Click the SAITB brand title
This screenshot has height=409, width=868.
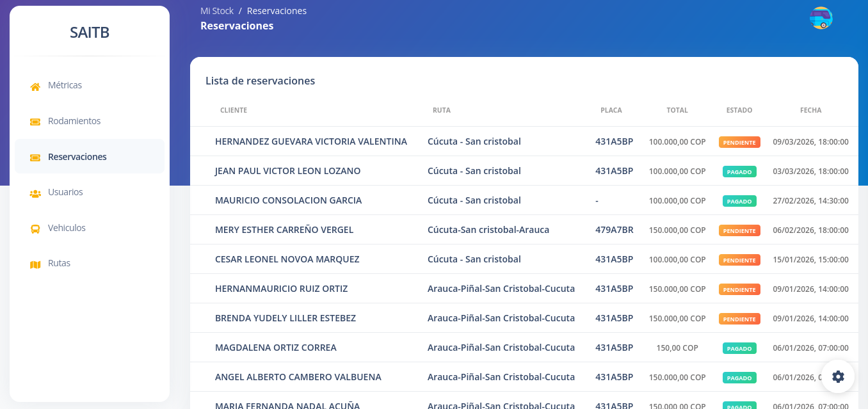[x=90, y=33]
